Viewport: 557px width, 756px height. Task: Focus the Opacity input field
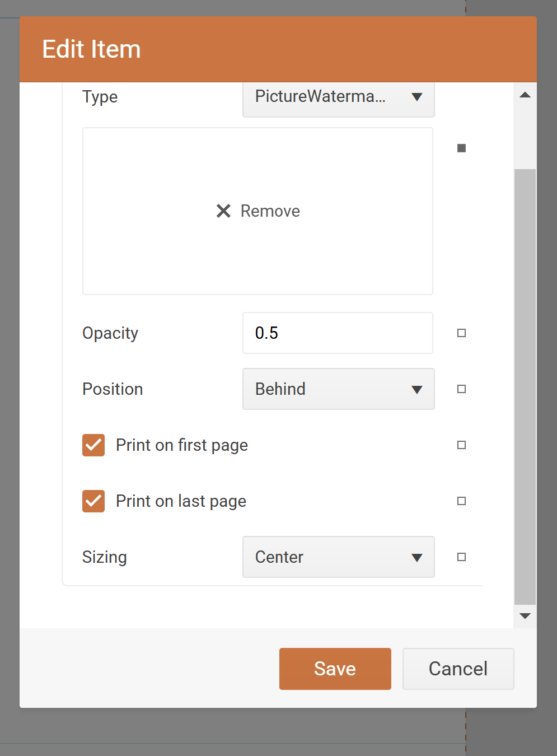click(x=338, y=333)
